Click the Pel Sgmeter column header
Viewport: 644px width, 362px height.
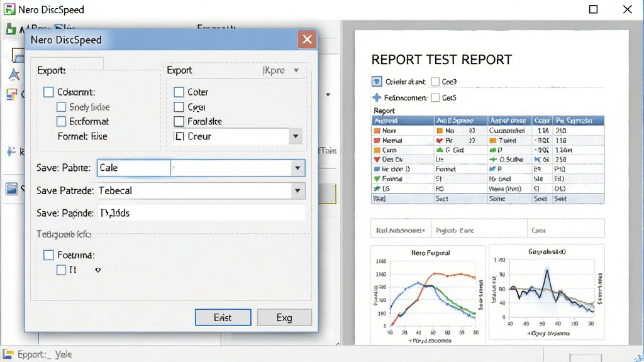click(x=579, y=121)
